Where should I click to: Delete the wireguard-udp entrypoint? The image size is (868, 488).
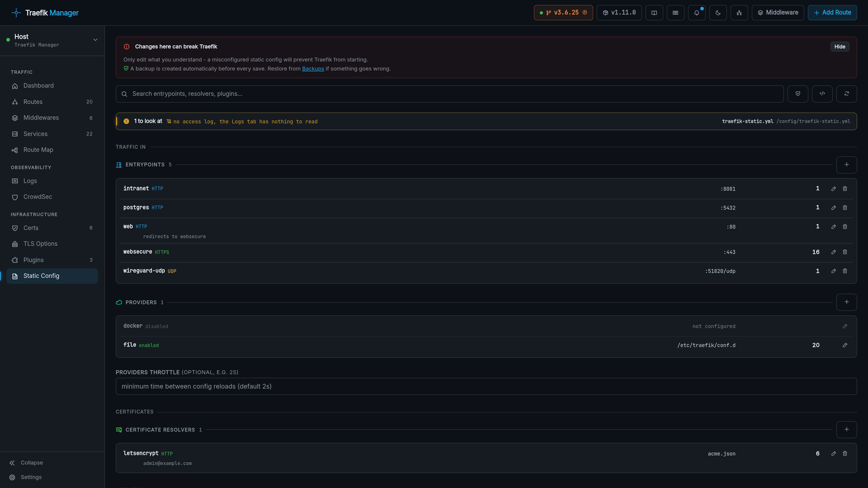845,271
